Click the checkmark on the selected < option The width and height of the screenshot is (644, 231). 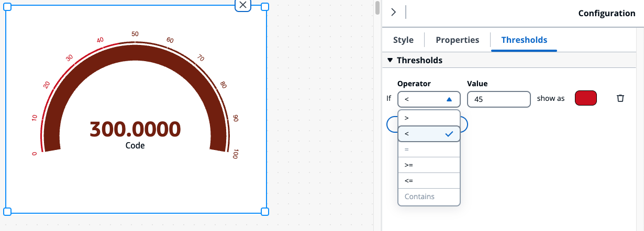click(x=449, y=134)
